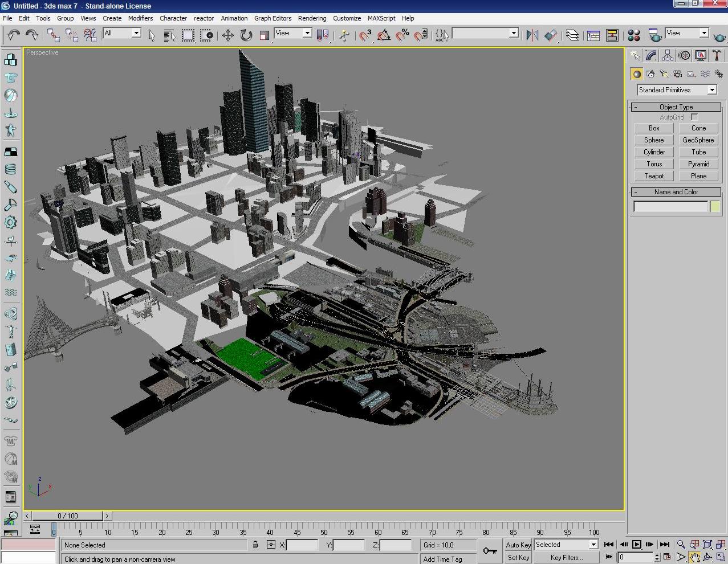Screen dimensions: 728x564
Task: Enable the AutoGrid checkbox
Action: click(x=694, y=117)
